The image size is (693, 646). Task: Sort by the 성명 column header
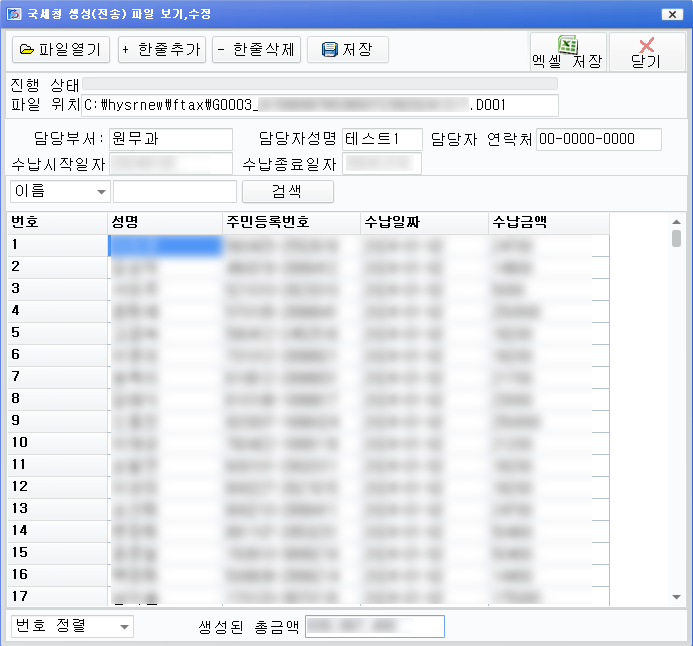point(164,222)
